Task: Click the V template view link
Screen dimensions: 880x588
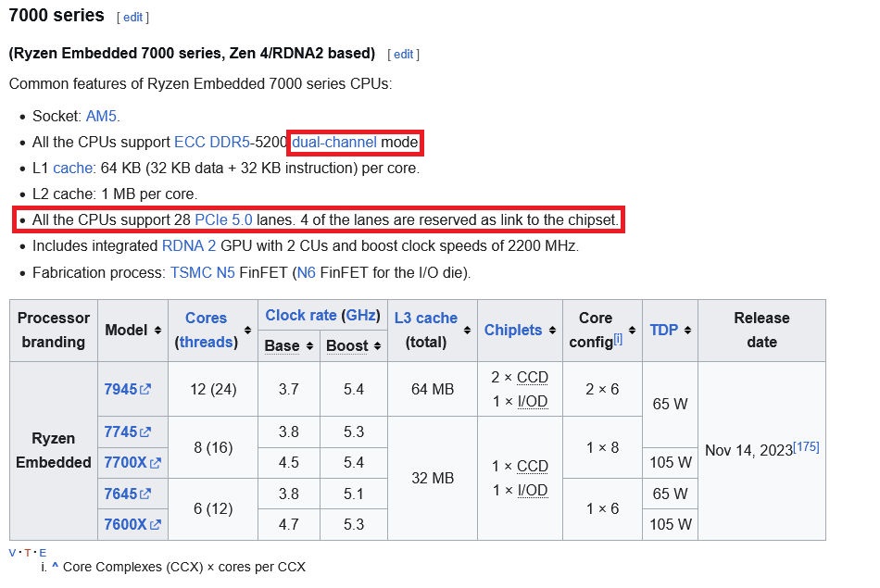Action: [x=13, y=553]
